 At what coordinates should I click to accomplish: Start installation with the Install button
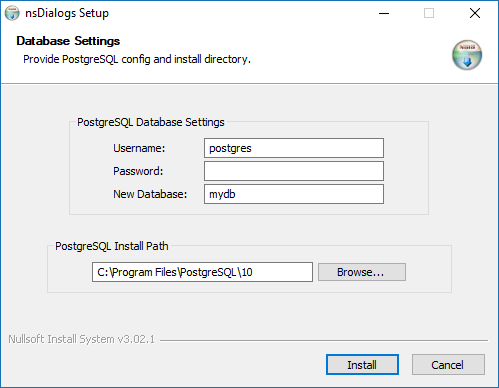click(x=362, y=365)
